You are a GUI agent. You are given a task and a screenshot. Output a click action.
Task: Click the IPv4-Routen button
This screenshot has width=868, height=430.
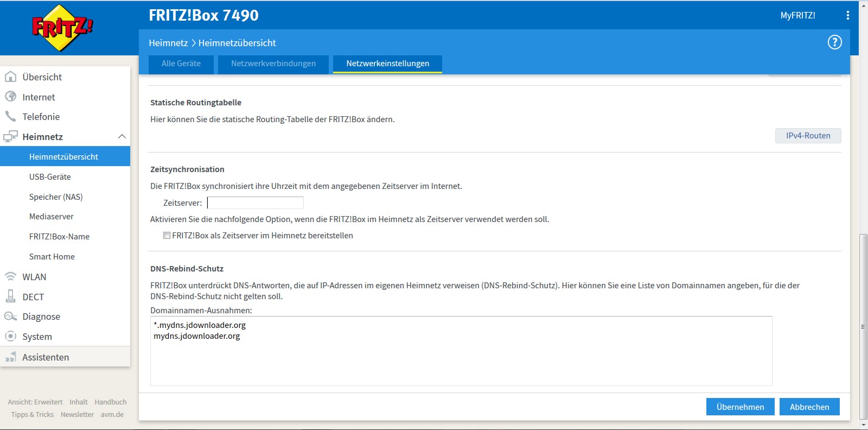click(x=808, y=136)
